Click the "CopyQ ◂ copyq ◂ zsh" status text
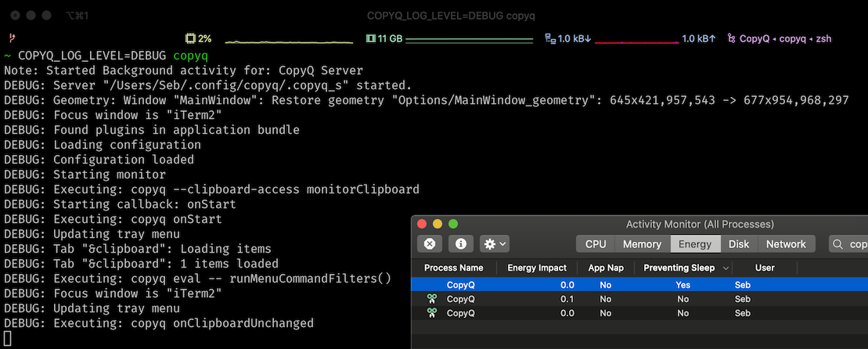The width and height of the screenshot is (868, 349). (x=785, y=38)
